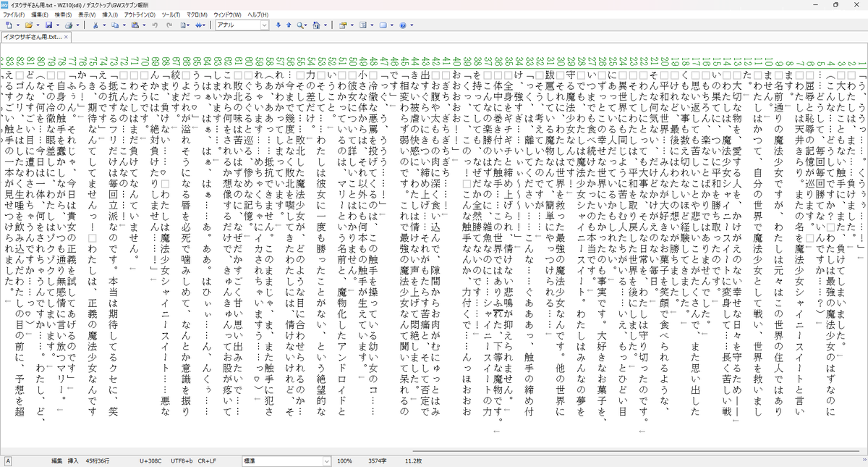Click the blue Help question mark icon
The width and height of the screenshot is (868, 467).
403,25
